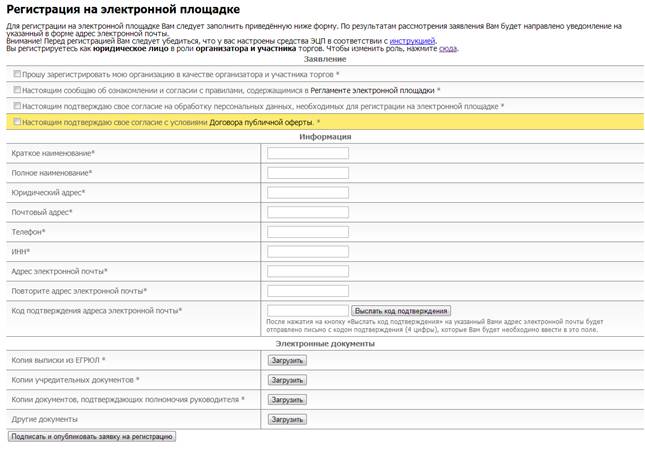Upload Копии учредительных документов via Загрузить

point(287,380)
